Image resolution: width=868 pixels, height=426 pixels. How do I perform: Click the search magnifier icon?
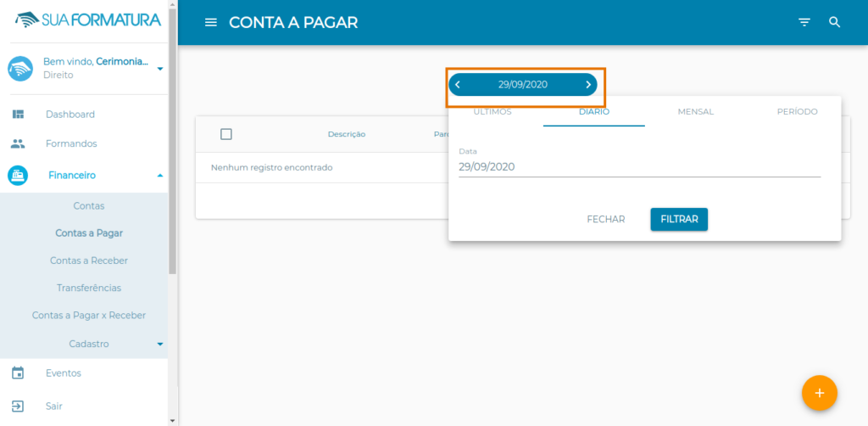click(835, 23)
